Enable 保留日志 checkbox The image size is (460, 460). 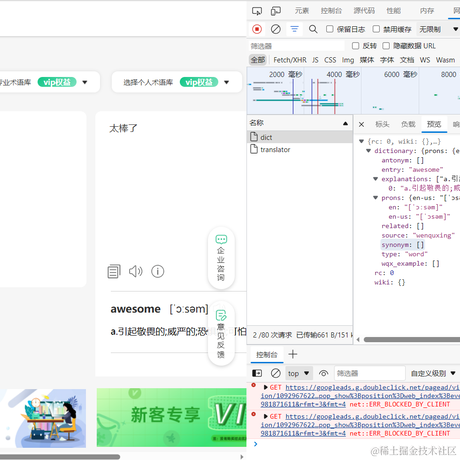[x=330, y=29]
